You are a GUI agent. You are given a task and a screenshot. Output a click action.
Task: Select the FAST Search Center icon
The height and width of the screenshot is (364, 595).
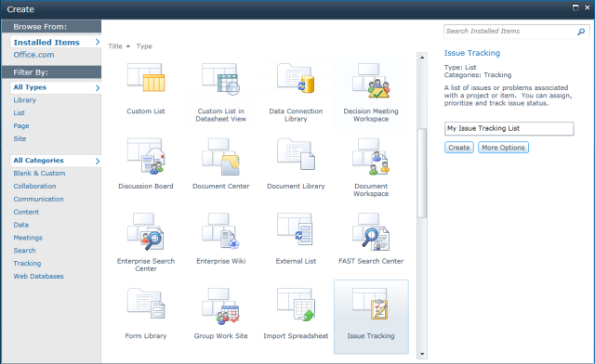(x=371, y=231)
